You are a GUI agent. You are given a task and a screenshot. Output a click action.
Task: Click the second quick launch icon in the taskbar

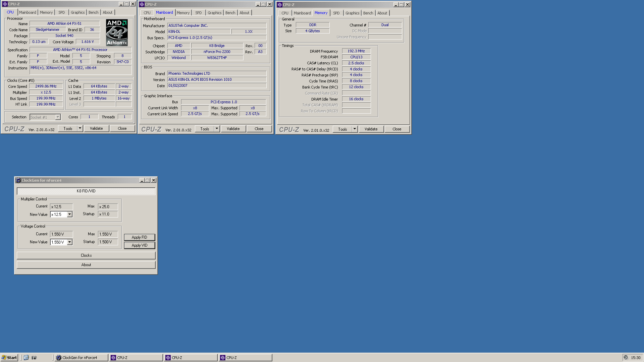pyautogui.click(x=34, y=358)
